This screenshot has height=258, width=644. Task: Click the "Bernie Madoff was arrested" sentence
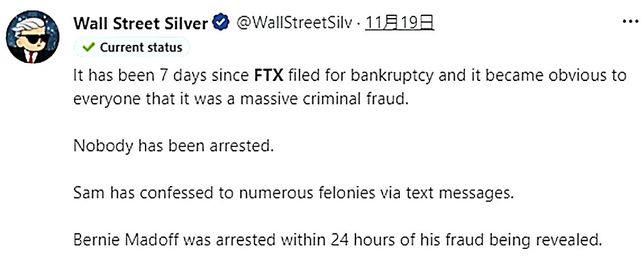337,241
